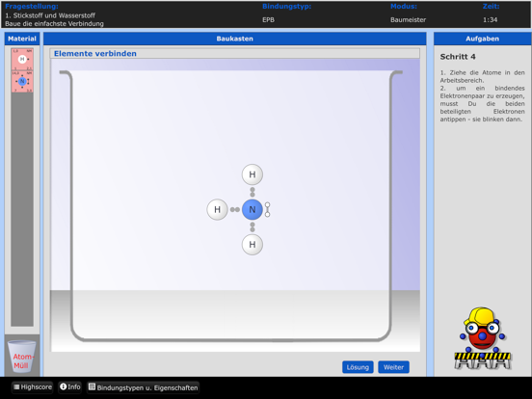This screenshot has width=532, height=399.
Task: Click the central nitrogen N atom
Action: (x=253, y=209)
